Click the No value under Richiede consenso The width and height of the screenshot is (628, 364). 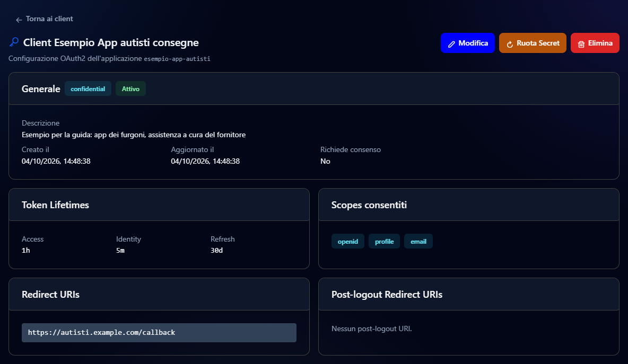pos(325,161)
